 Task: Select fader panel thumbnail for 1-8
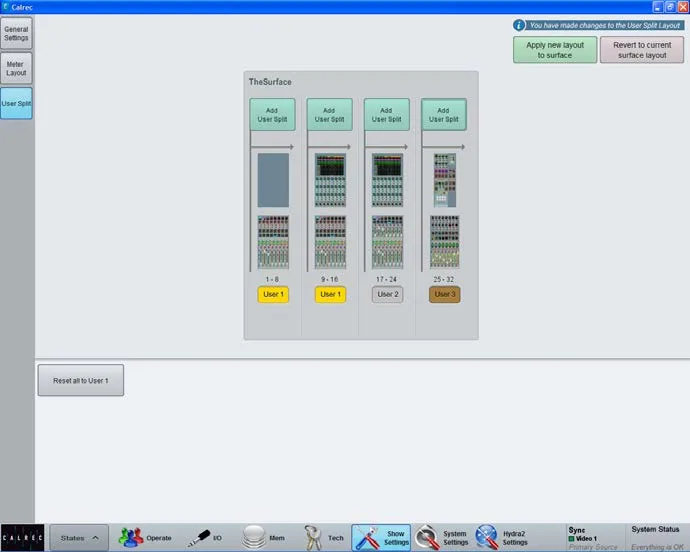[273, 242]
